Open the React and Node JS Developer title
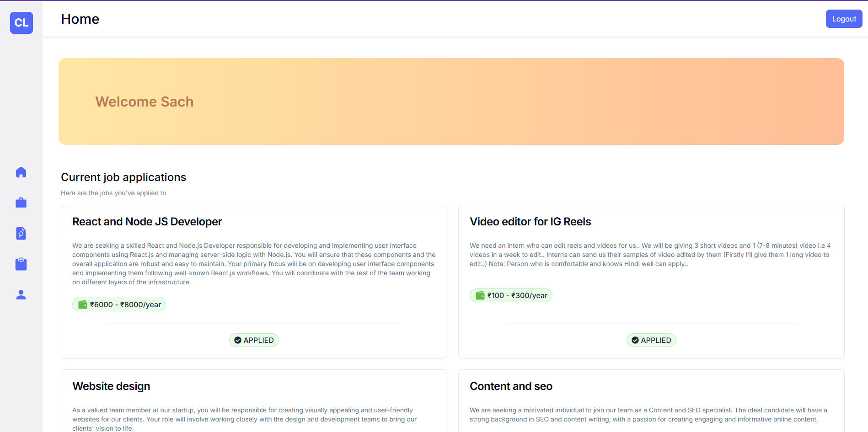Screen dimensions: 868x432 [x=147, y=222]
